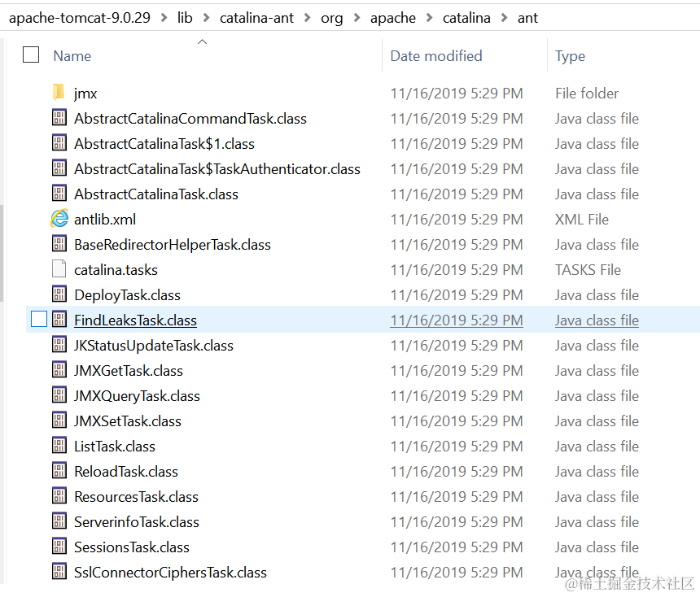Expand chevron after catalina in breadcrumb
This screenshot has height=597, width=700.
tap(504, 18)
